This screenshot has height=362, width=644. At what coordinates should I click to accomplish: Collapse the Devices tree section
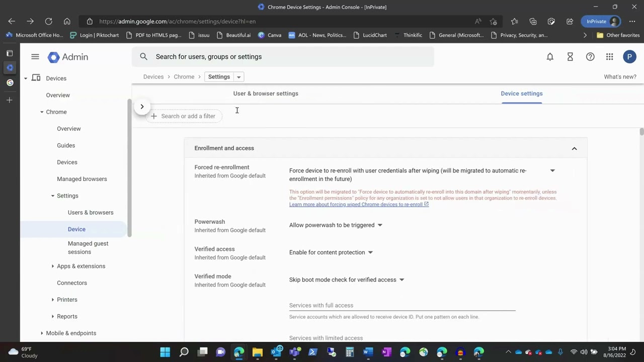26,78
